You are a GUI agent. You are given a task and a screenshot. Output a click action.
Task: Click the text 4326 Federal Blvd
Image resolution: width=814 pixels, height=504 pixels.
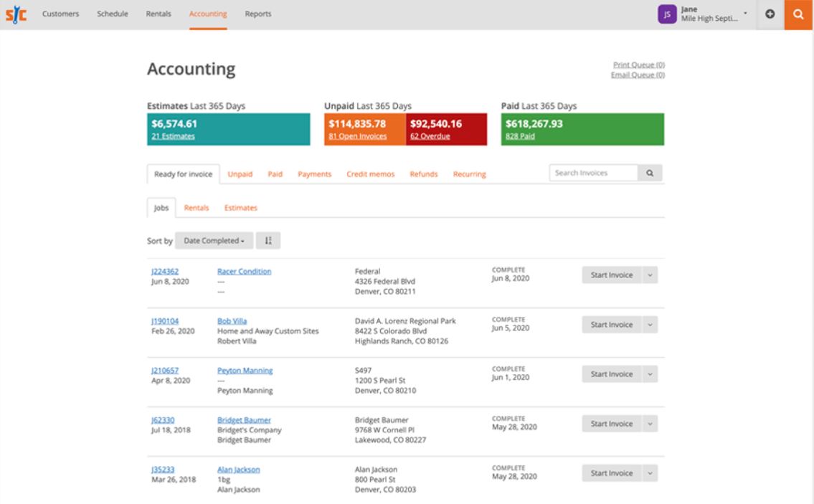click(384, 281)
